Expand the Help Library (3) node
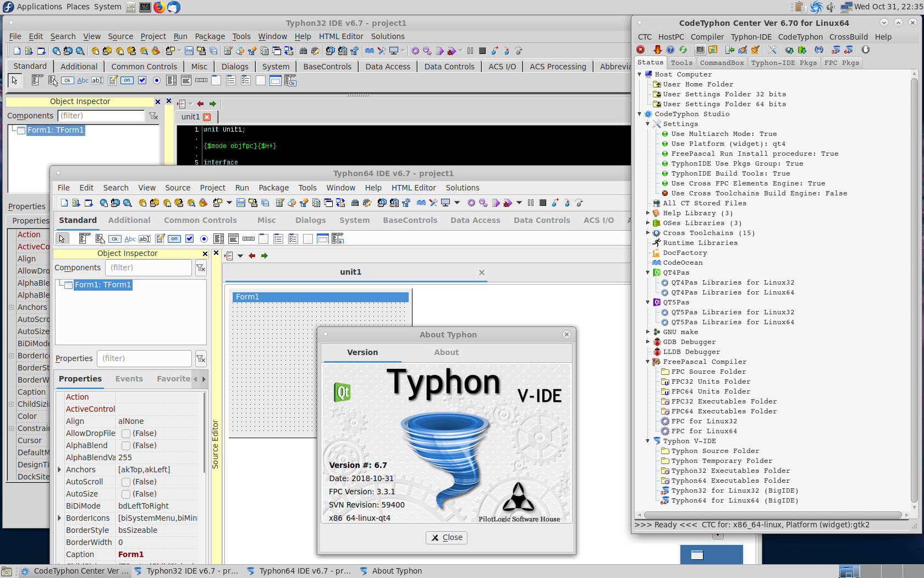This screenshot has width=924, height=578. pyautogui.click(x=648, y=213)
